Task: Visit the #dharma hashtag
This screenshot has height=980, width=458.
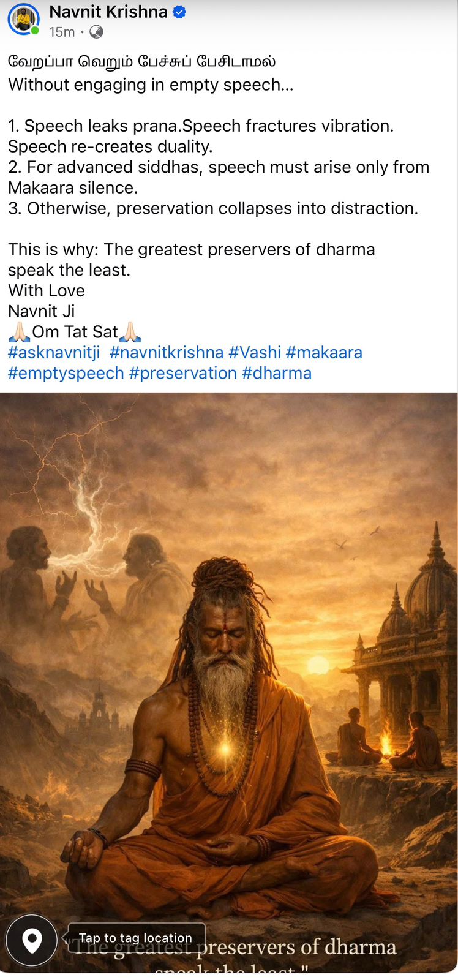Action: (x=277, y=373)
